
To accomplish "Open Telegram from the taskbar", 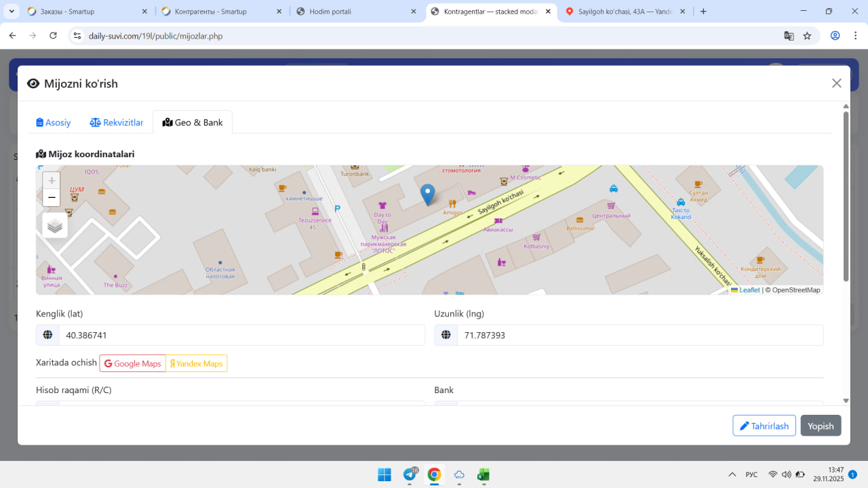I will [x=410, y=474].
